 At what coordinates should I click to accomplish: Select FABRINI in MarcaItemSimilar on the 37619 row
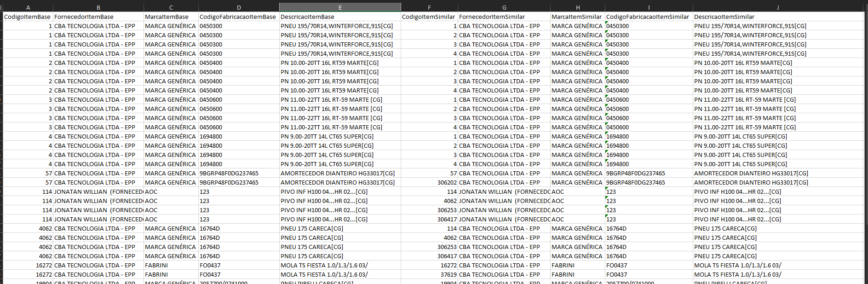click(578, 274)
